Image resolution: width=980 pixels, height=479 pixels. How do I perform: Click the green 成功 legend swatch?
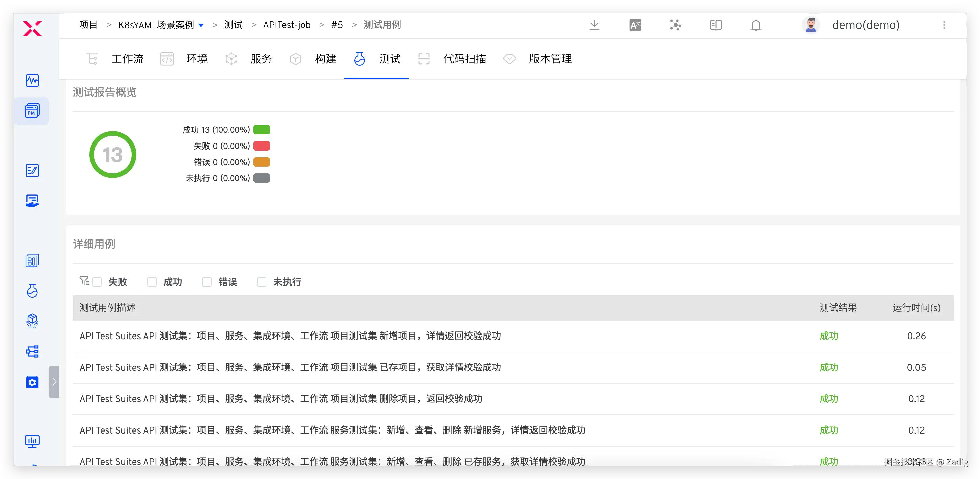coord(261,130)
